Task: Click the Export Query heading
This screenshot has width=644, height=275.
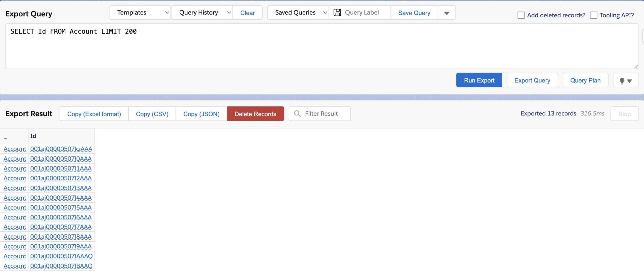Action: click(29, 14)
